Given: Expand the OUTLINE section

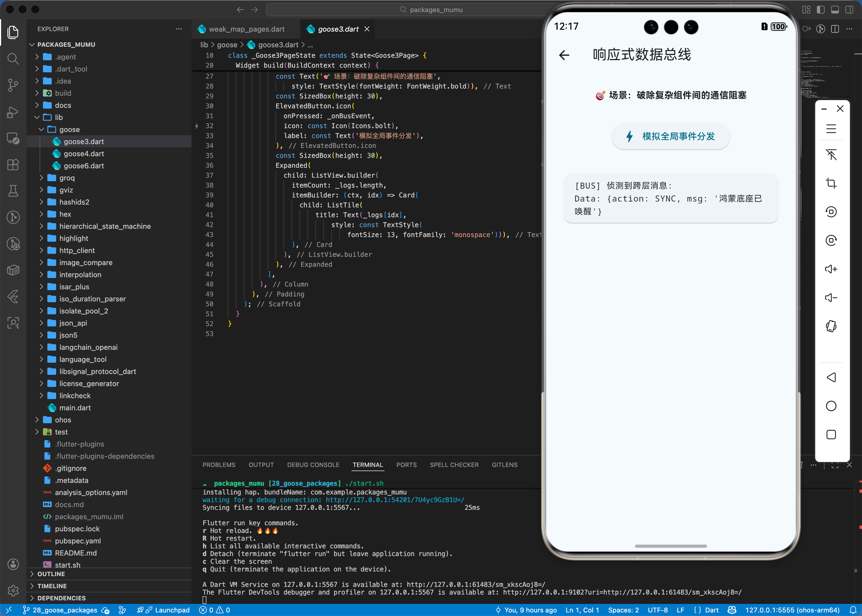Looking at the screenshot, I should coord(51,574).
